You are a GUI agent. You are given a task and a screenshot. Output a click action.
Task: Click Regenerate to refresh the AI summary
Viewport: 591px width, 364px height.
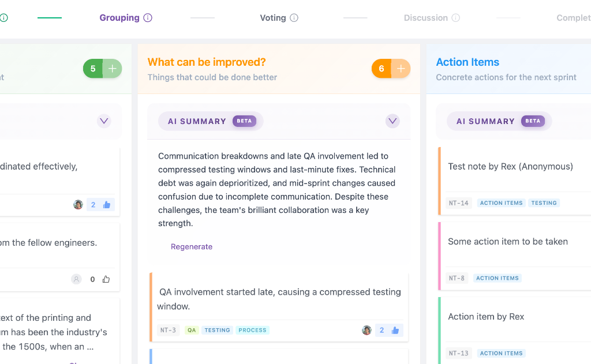pyautogui.click(x=192, y=246)
